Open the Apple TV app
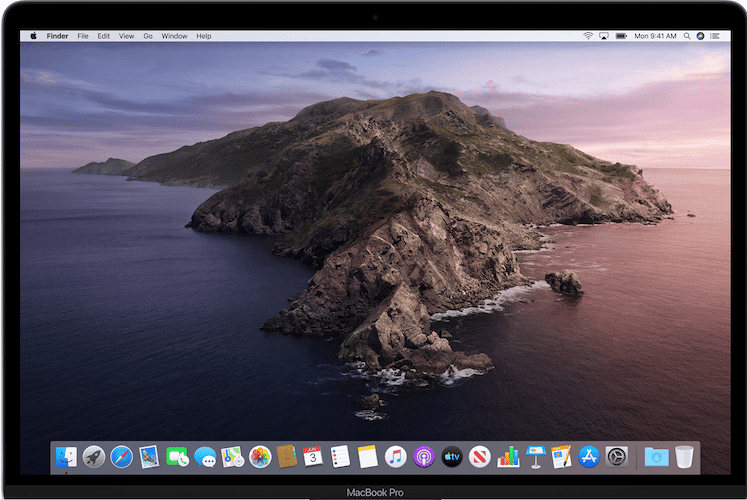Screen dimensions: 747x500 [451, 457]
